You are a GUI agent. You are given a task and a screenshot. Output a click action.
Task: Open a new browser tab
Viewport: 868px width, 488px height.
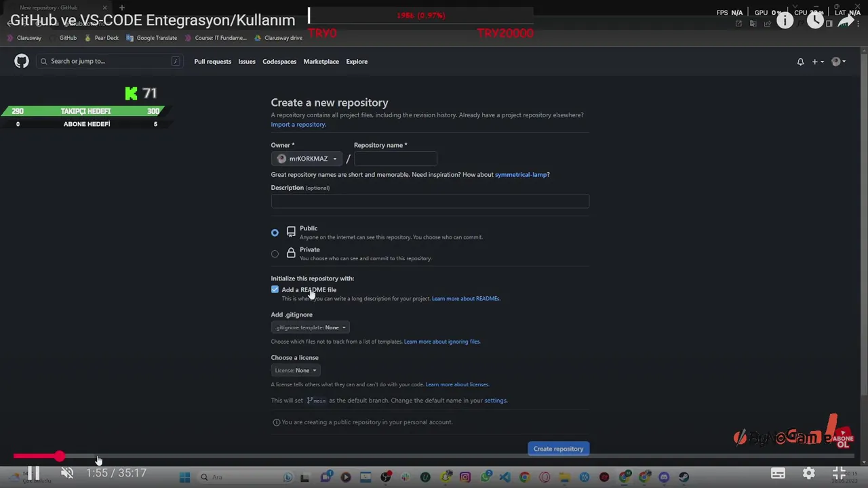pos(122,7)
